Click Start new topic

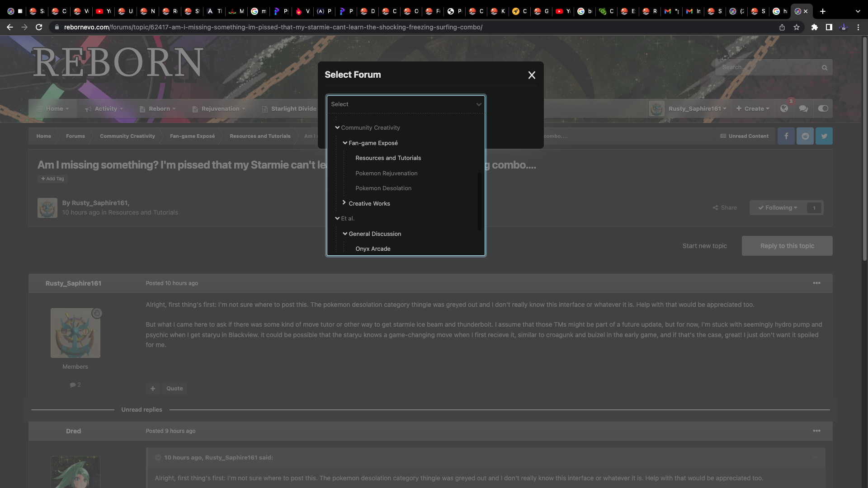(705, 246)
